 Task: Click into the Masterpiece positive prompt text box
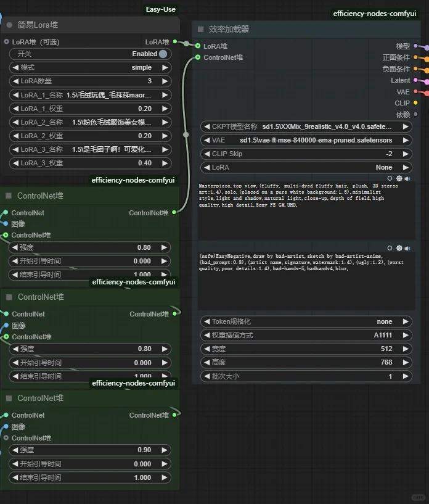(306, 210)
